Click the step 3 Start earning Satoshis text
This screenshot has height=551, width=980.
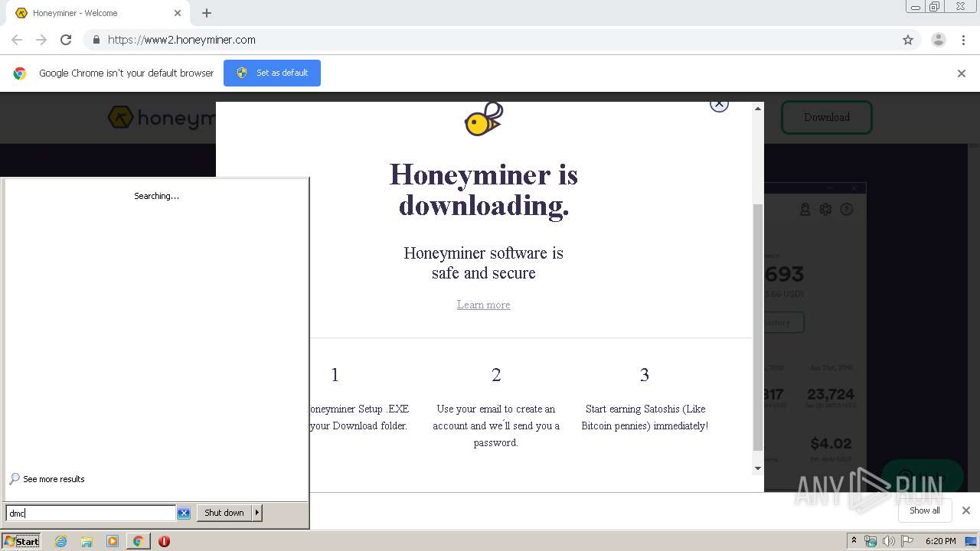point(645,417)
